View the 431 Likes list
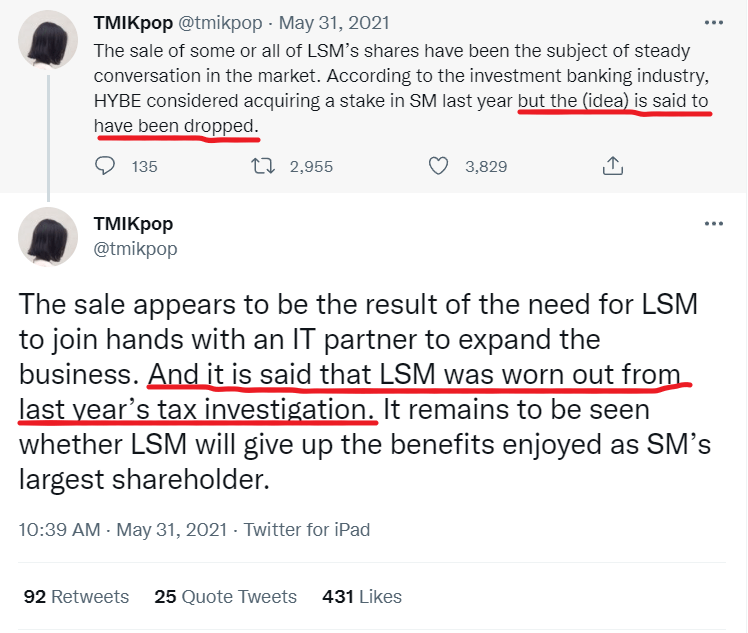 pos(362,597)
